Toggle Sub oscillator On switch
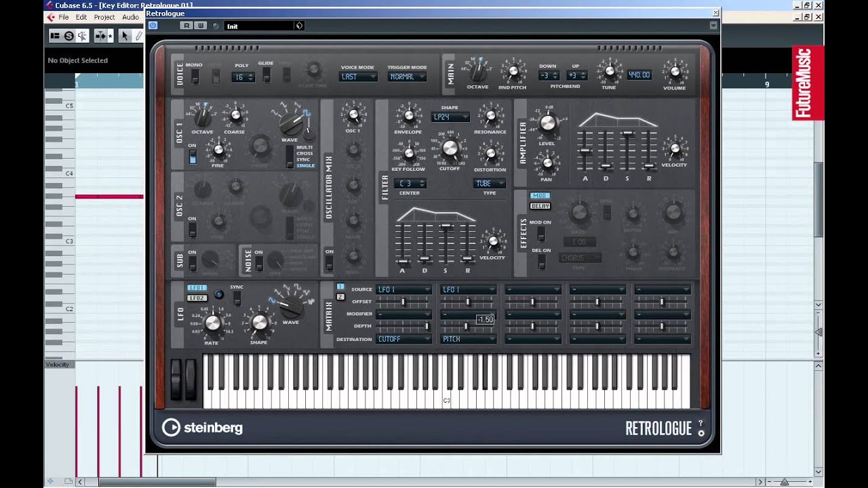Image resolution: width=868 pixels, height=488 pixels. (193, 263)
